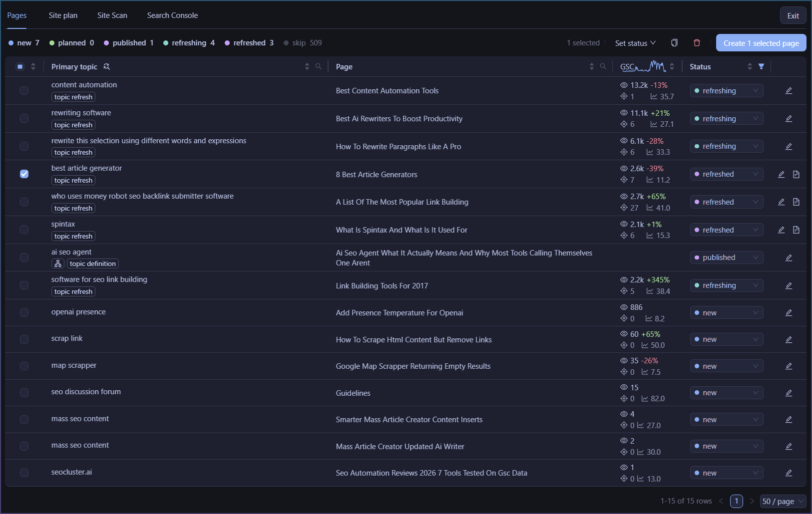Filter by the planned 0 status tag
Image resolution: width=812 pixels, height=514 pixels.
72,43
